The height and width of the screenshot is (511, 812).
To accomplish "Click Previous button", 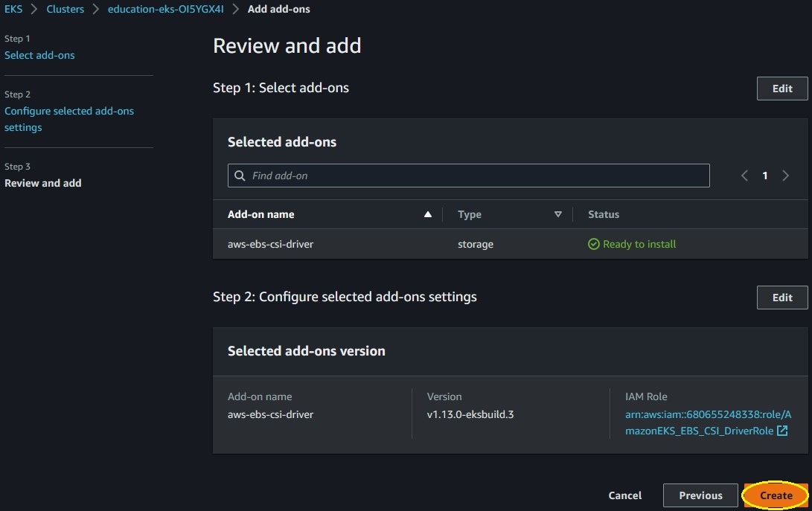I will point(700,495).
